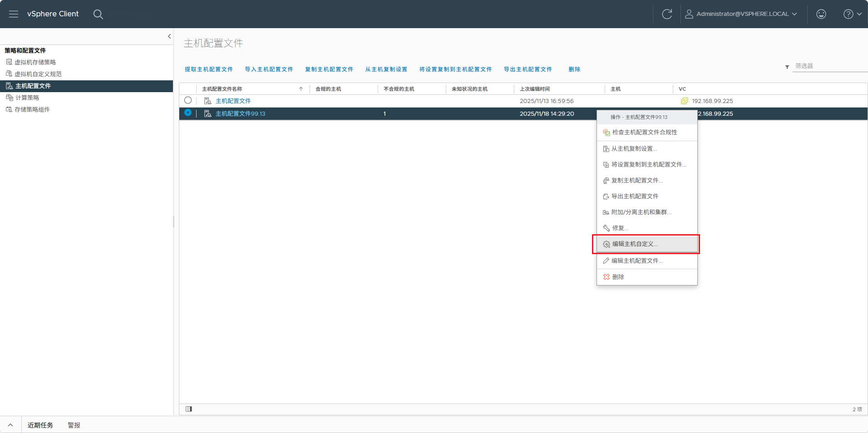Image resolution: width=868 pixels, height=433 pixels.
Task: Select radio button for 主机配置文件 row
Action: [x=188, y=100]
